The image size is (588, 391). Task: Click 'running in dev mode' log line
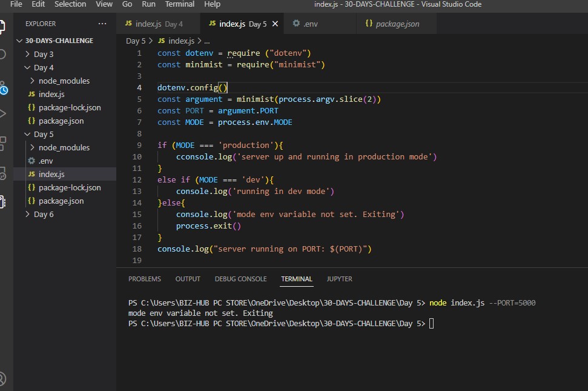[x=255, y=192]
